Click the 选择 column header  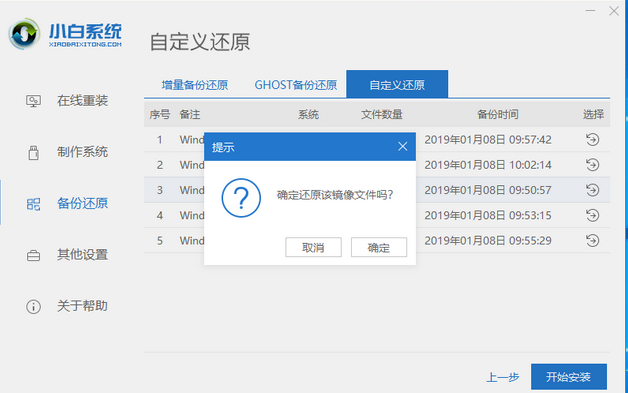(593, 115)
